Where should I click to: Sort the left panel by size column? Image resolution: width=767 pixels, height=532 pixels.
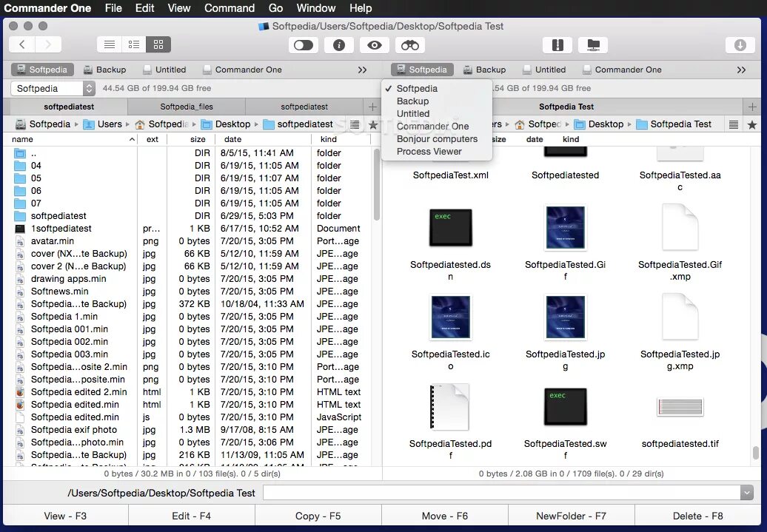tap(191, 139)
